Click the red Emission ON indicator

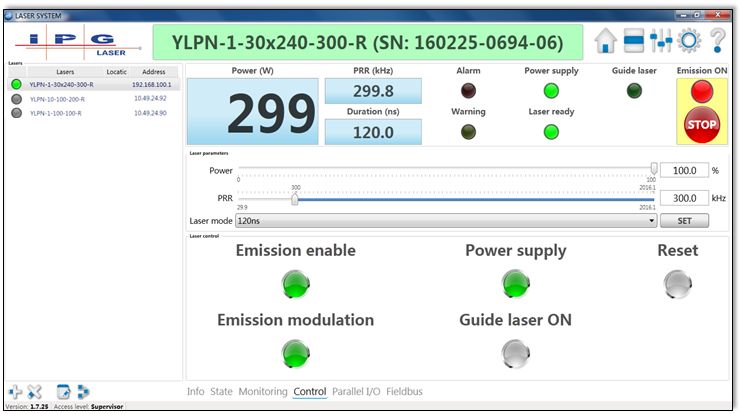coord(702,91)
